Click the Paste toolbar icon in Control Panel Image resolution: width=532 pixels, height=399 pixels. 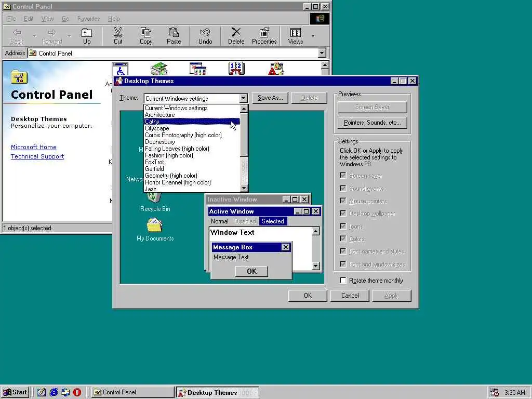(x=174, y=35)
